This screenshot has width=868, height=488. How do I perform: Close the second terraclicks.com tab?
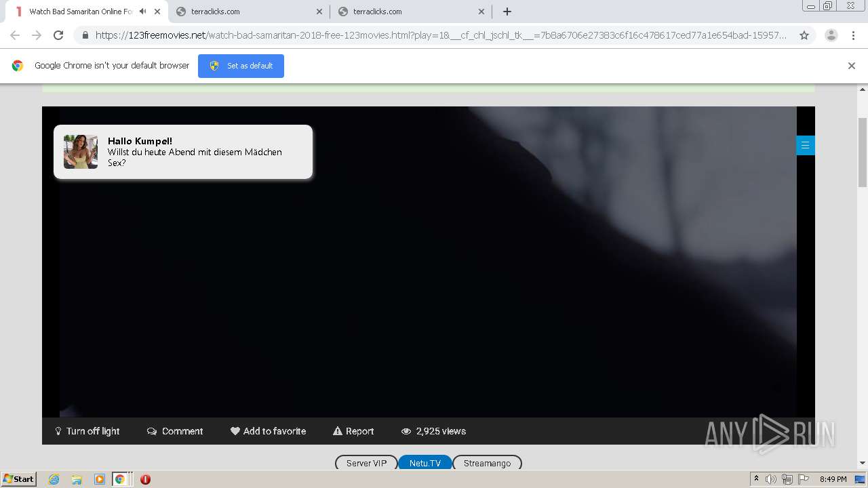[481, 12]
